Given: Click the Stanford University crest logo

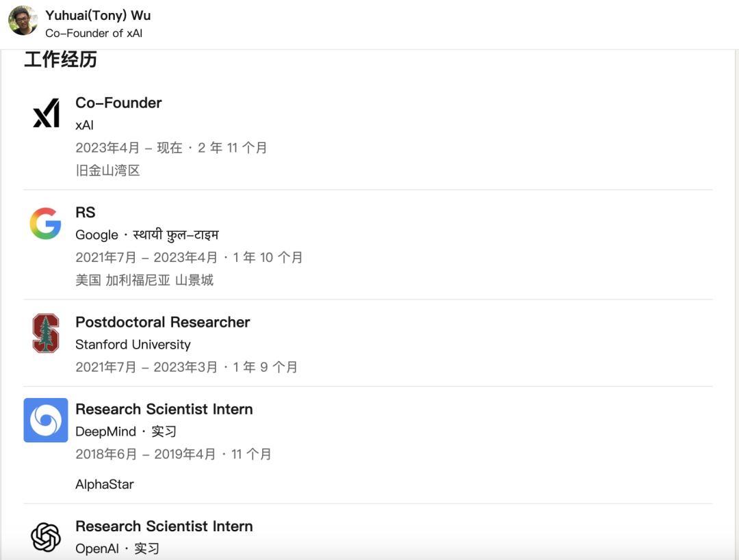Looking at the screenshot, I should pos(45,333).
